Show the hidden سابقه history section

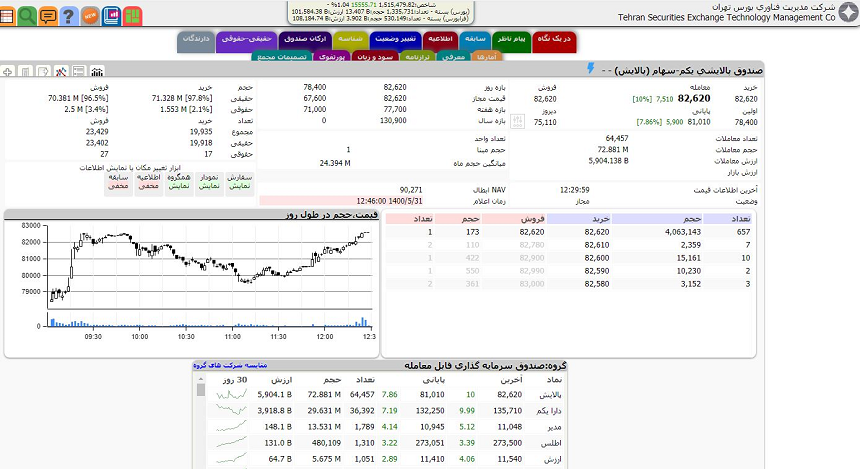(x=118, y=181)
